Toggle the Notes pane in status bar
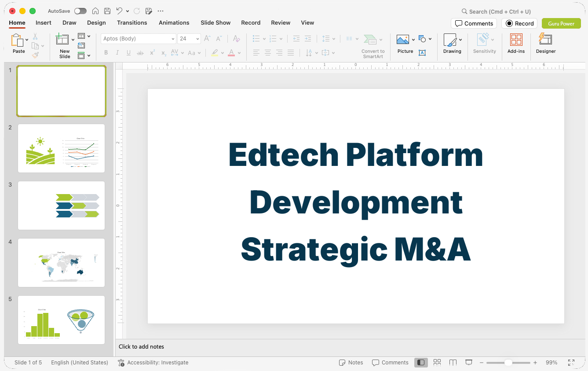588x371 pixels. pyautogui.click(x=351, y=363)
